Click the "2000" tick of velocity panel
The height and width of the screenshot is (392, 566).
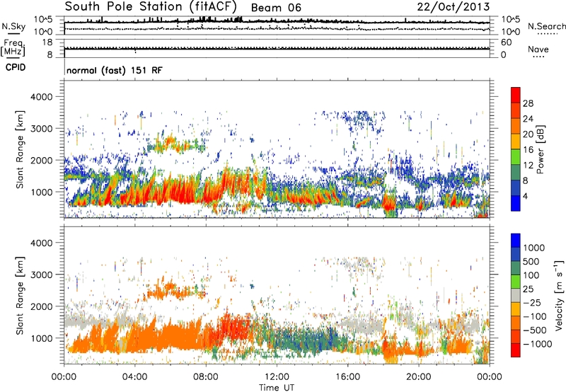click(x=41, y=306)
